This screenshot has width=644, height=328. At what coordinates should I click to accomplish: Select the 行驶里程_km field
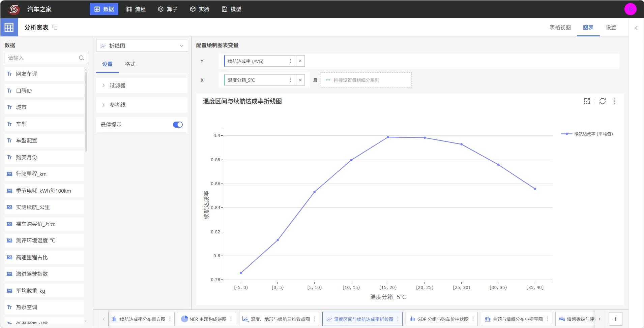pos(44,174)
